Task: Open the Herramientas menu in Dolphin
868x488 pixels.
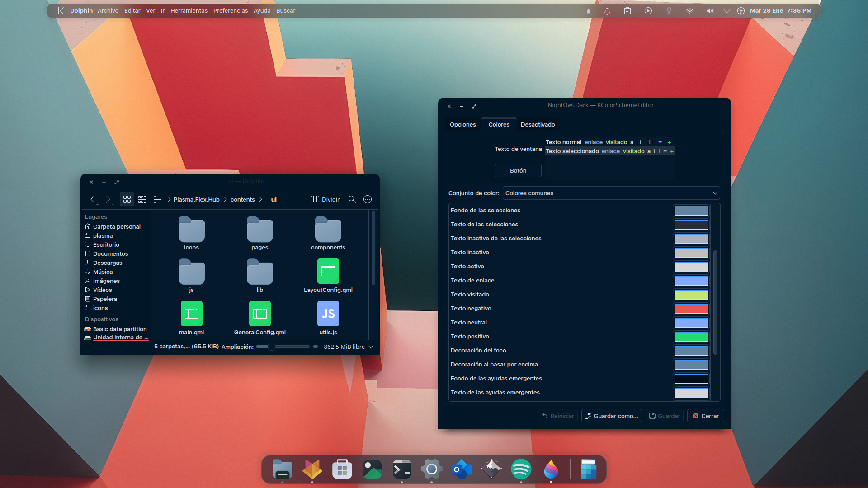Action: [x=189, y=10]
